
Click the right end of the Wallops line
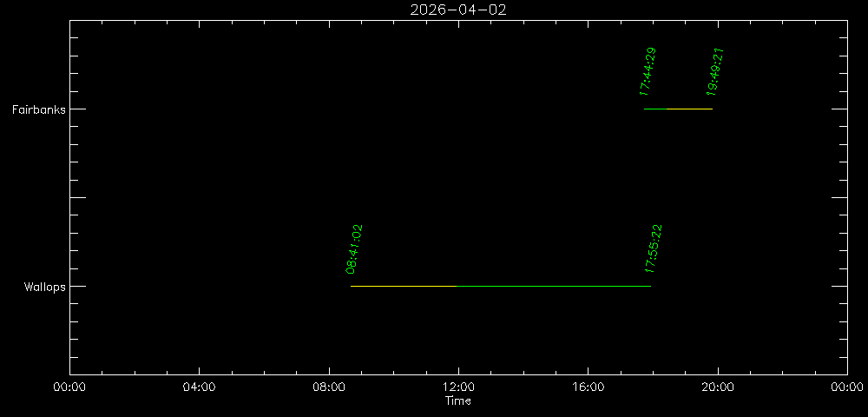tap(650, 286)
